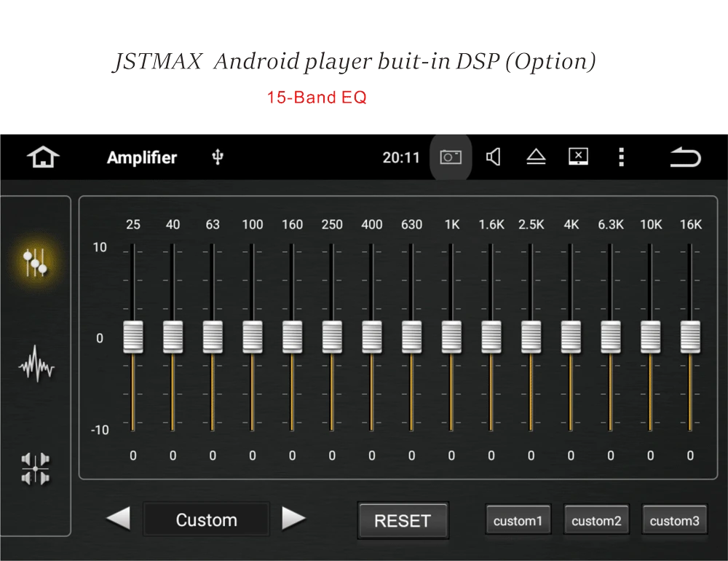Image resolution: width=728 pixels, height=561 pixels.
Task: Click the 2.5K band slider knob
Action: pos(531,337)
